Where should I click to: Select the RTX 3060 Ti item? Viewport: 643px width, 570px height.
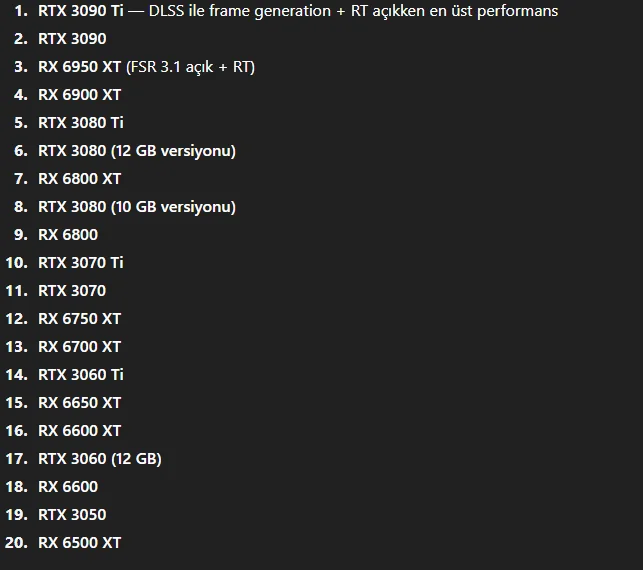81,375
